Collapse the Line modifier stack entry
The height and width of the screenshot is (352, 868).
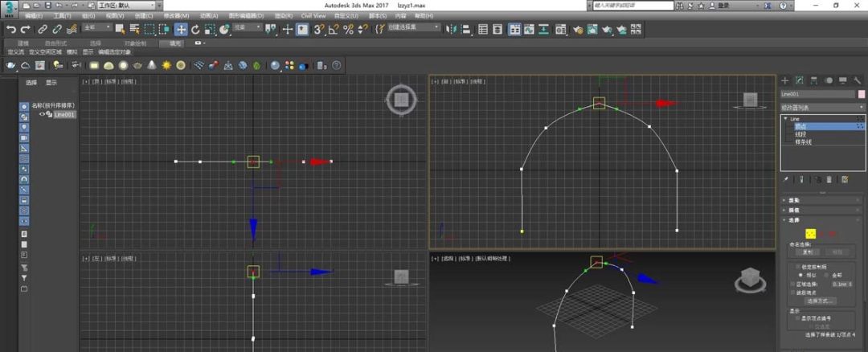pyautogui.click(x=785, y=119)
